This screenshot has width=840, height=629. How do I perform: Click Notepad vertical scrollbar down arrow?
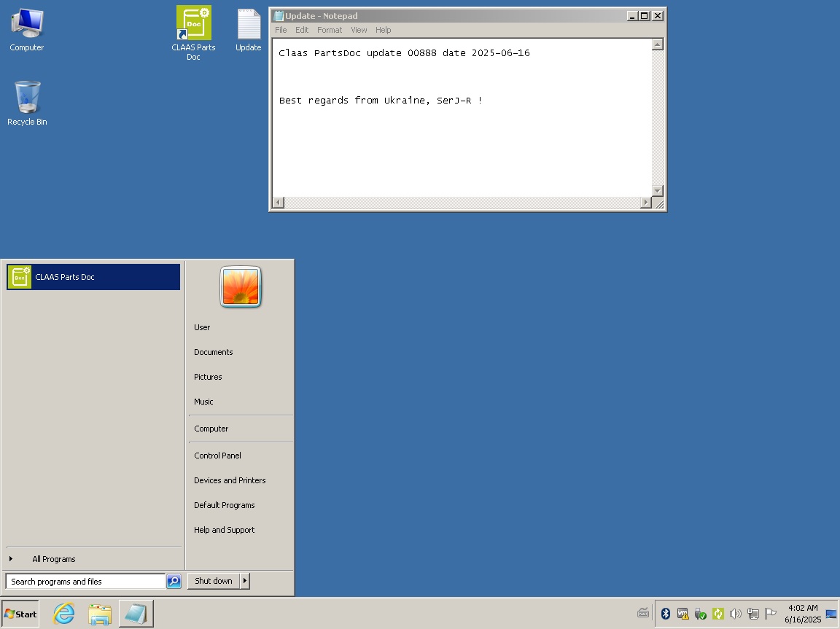click(657, 190)
